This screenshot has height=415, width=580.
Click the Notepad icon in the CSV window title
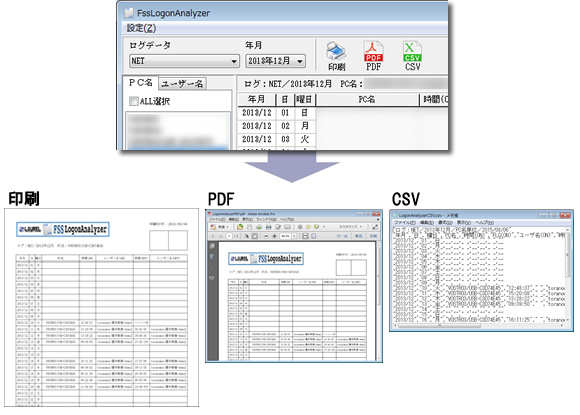(x=395, y=215)
